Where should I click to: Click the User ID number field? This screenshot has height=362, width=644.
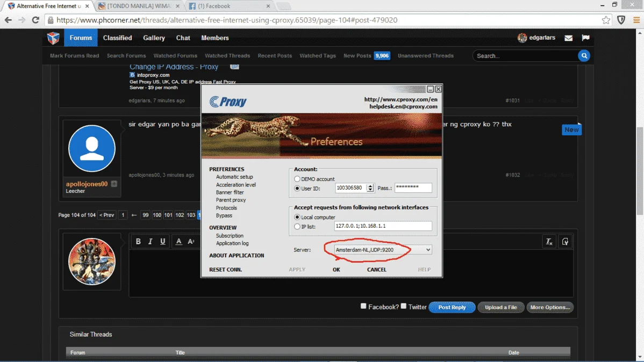pyautogui.click(x=350, y=188)
